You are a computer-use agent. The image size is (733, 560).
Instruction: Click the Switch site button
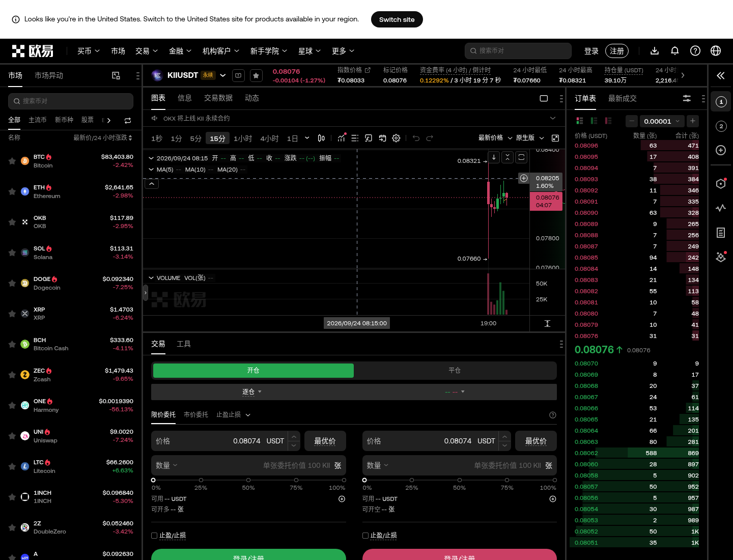397,19
